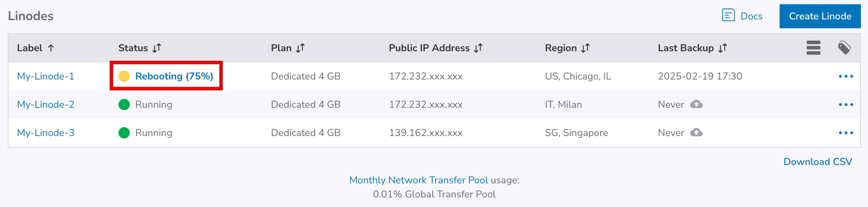Open the My-Linode-3 link

pos(46,133)
